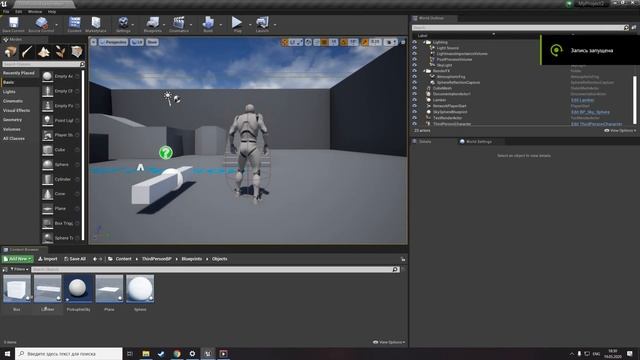Click the Import button in Content Browser
Viewport: 640px width, 360px height.
(x=48, y=259)
